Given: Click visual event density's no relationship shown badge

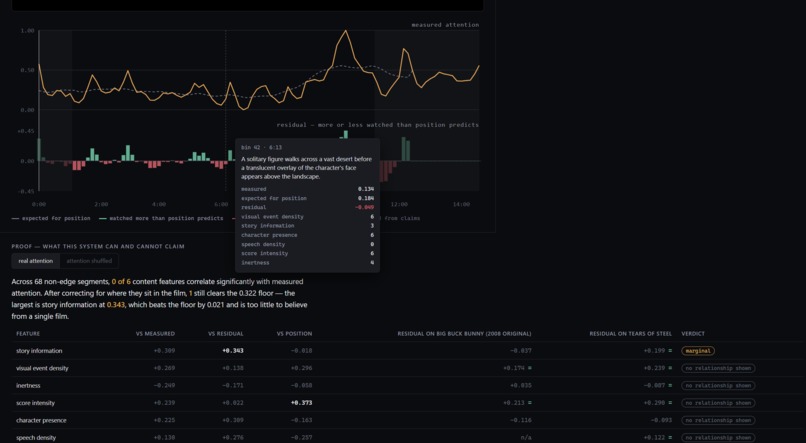Looking at the screenshot, I should point(718,368).
